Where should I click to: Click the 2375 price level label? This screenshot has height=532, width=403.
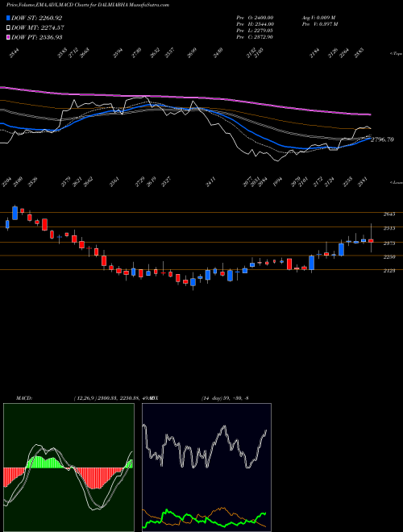click(x=389, y=243)
